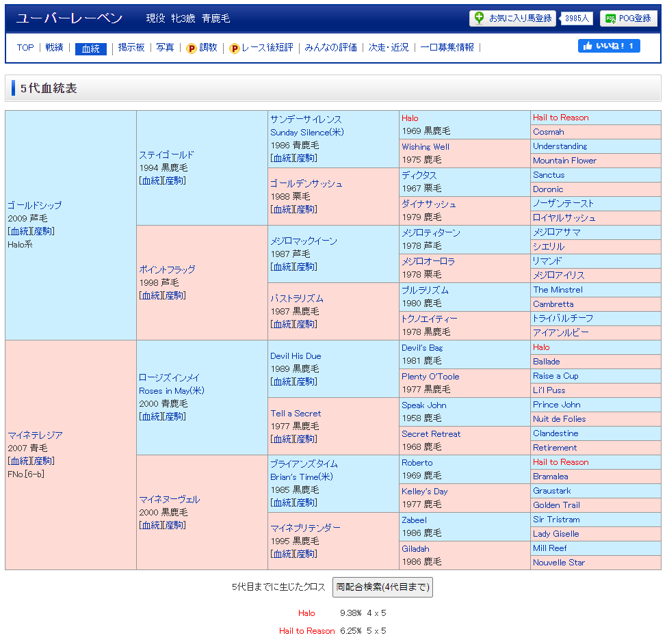
Task: Open the 次走･近況 tab
Action: (389, 48)
